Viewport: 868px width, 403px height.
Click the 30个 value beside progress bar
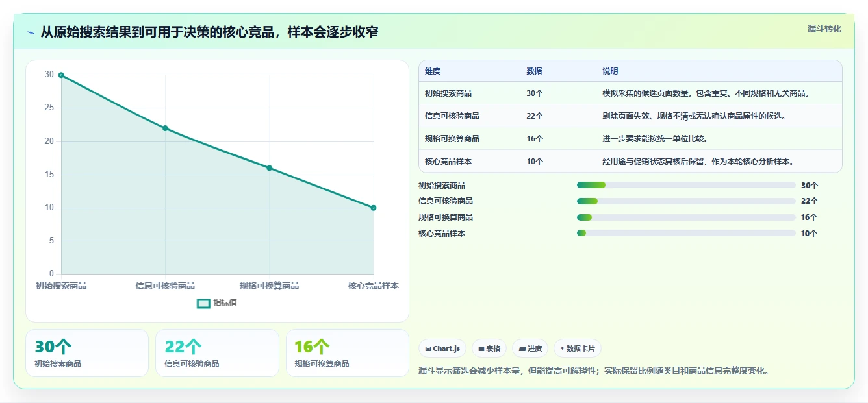(x=810, y=185)
